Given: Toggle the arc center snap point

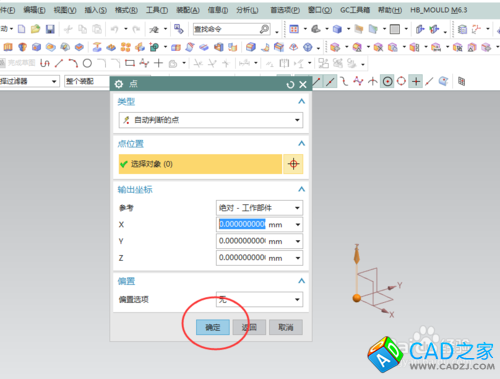Looking at the screenshot, I should coord(387,81).
